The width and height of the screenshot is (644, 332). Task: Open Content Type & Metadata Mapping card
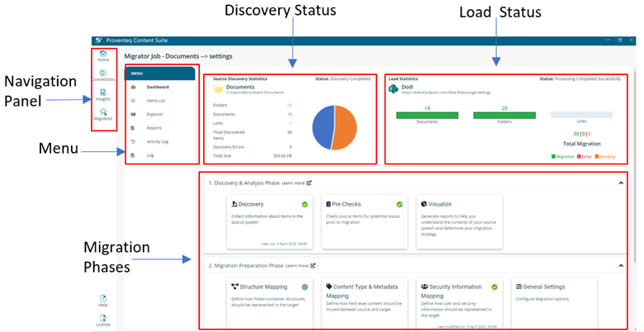(x=365, y=303)
